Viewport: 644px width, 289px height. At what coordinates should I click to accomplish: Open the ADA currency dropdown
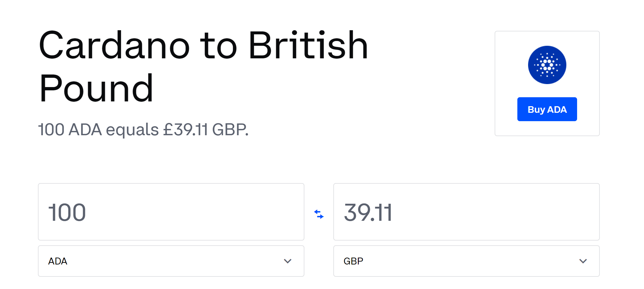tap(171, 261)
